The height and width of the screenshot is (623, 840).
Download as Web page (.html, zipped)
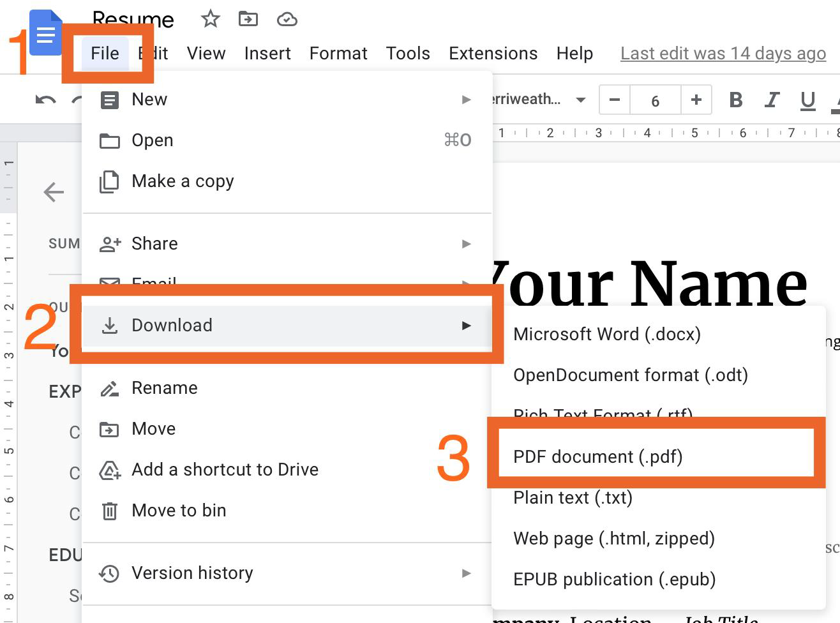[x=659, y=539]
